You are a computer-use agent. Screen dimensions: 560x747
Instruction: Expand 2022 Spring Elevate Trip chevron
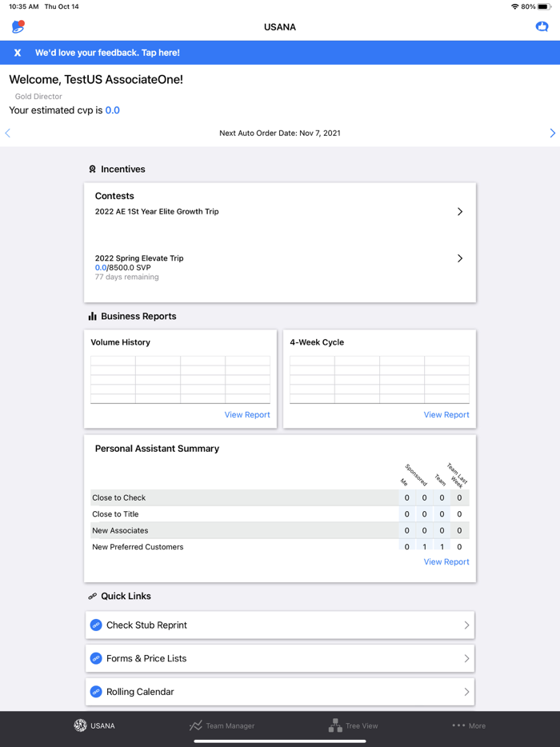[x=460, y=258]
